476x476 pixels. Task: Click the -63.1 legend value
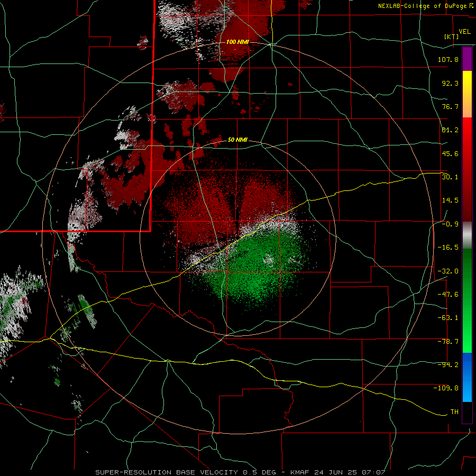pos(448,318)
